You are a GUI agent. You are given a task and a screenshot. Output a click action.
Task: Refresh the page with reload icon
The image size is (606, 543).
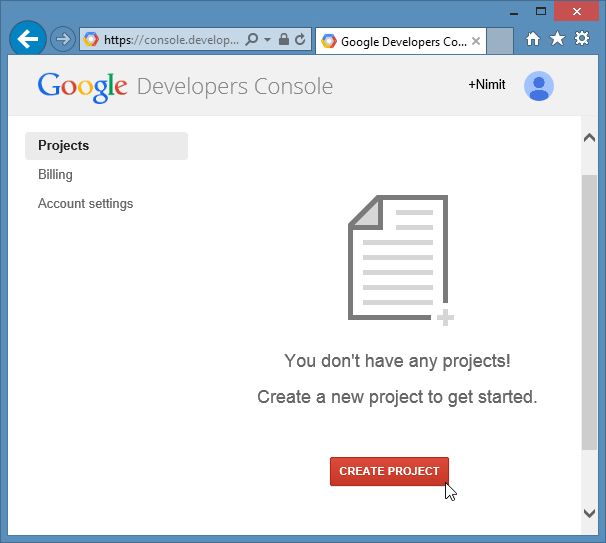click(300, 39)
